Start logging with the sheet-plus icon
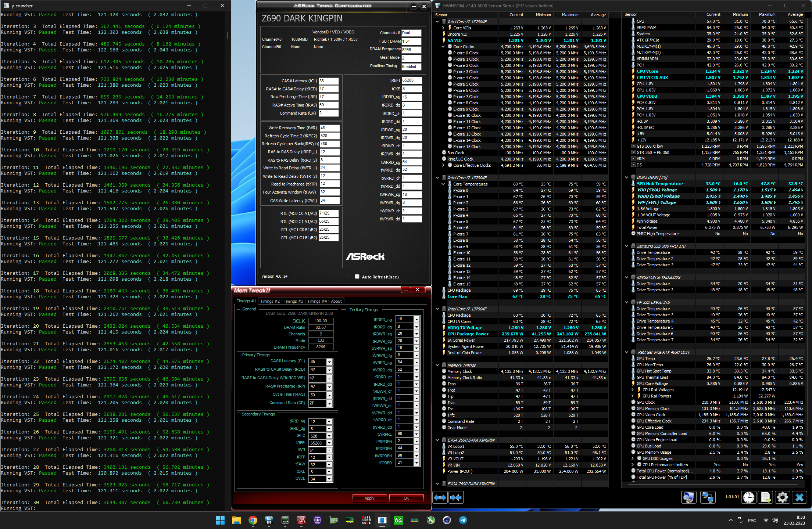This screenshot has width=812, height=529. click(766, 497)
